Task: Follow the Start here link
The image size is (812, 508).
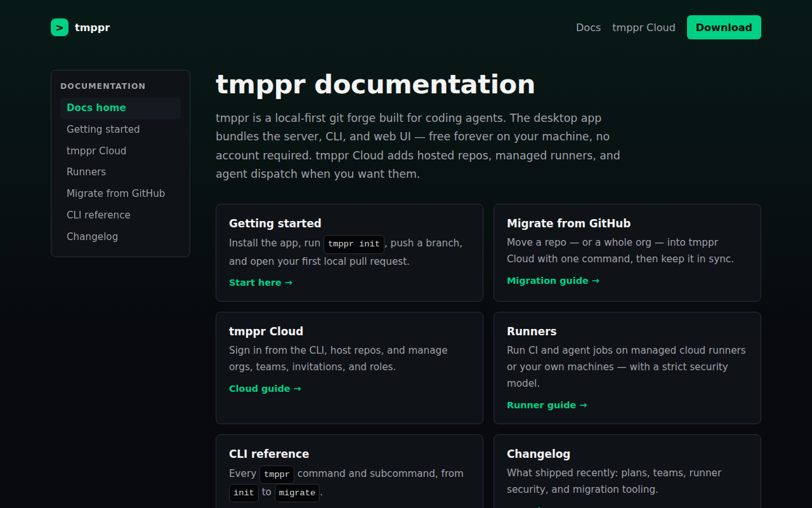Action: coord(261,283)
